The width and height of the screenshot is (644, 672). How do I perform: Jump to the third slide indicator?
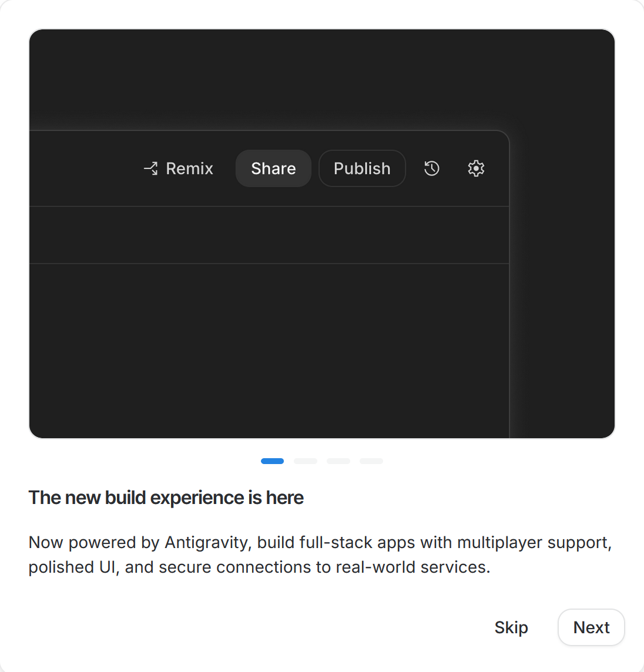(x=338, y=461)
